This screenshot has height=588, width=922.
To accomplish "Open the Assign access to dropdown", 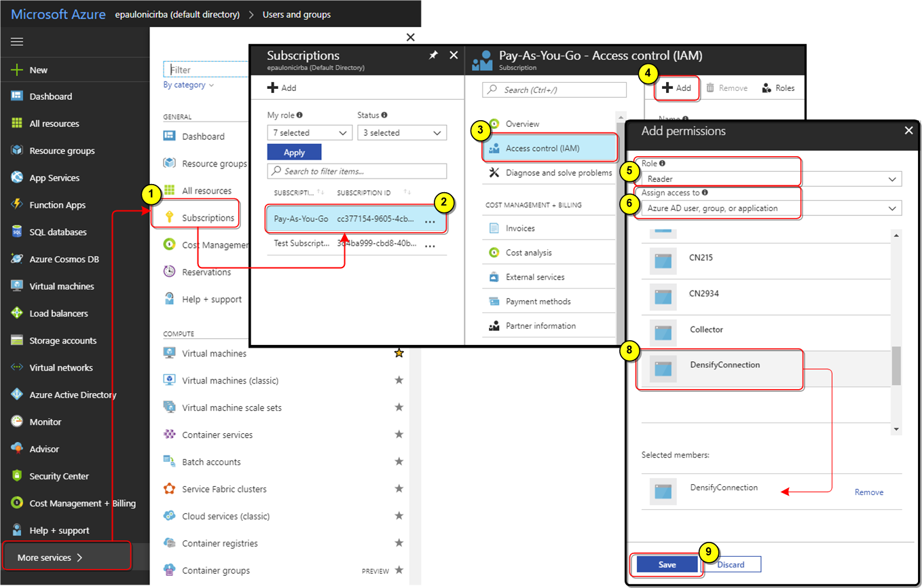I will tap(771, 208).
